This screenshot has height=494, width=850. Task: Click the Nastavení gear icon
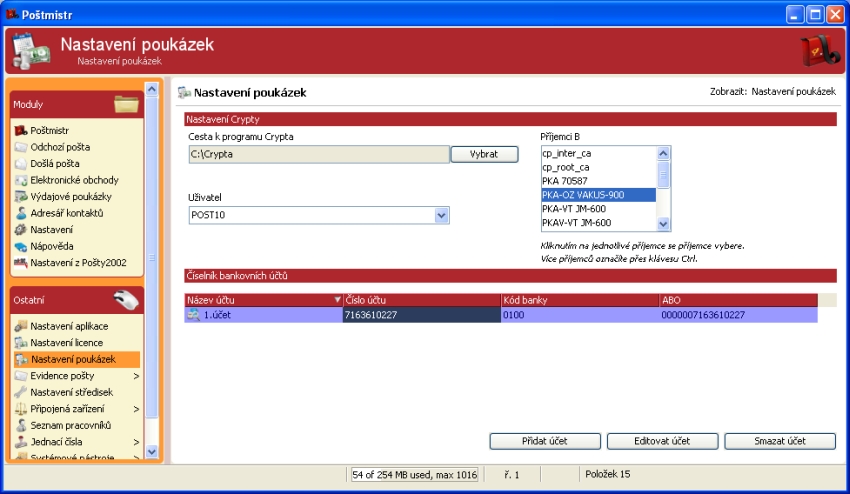click(x=20, y=230)
